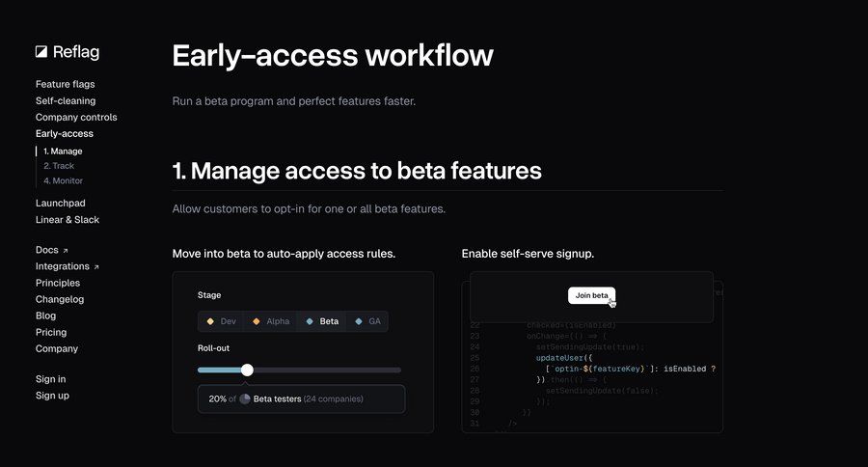Image resolution: width=868 pixels, height=467 pixels.
Task: Click the roll-out slider handle
Action: (247, 370)
